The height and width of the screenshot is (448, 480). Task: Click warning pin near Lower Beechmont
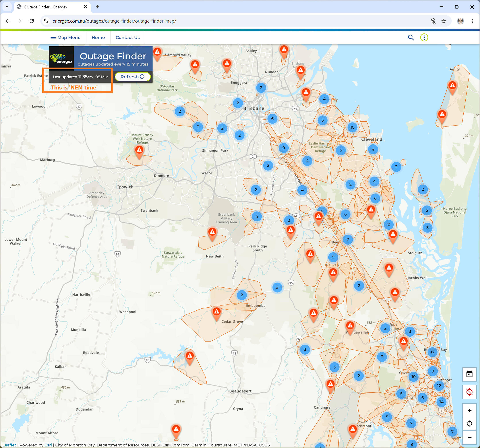point(352,431)
